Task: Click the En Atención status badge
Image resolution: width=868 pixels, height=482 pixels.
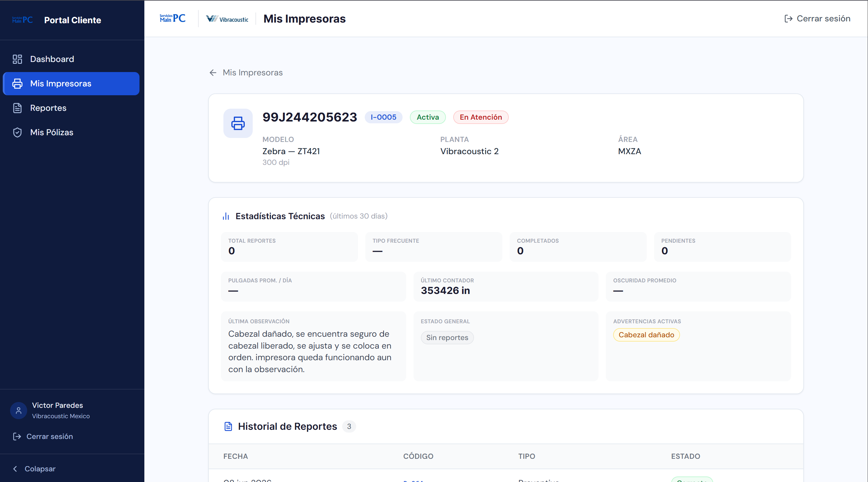Action: 480,117
